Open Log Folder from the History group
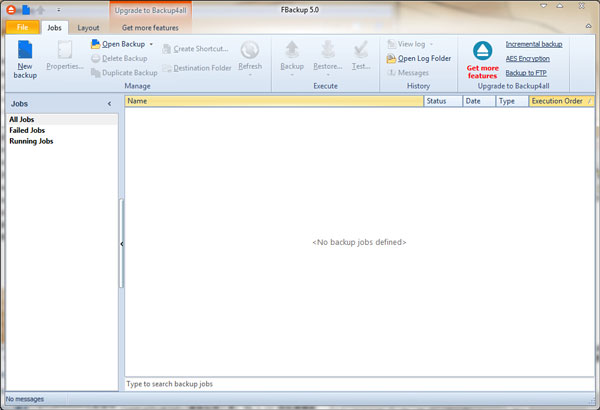Screen dimensions: 600x410 [419, 59]
